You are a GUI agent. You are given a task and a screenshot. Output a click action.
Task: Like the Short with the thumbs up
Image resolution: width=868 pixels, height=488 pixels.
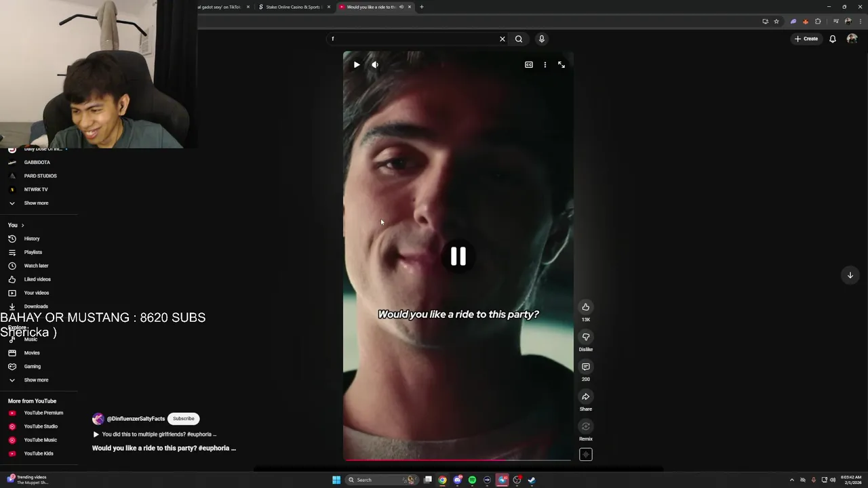[x=586, y=307]
